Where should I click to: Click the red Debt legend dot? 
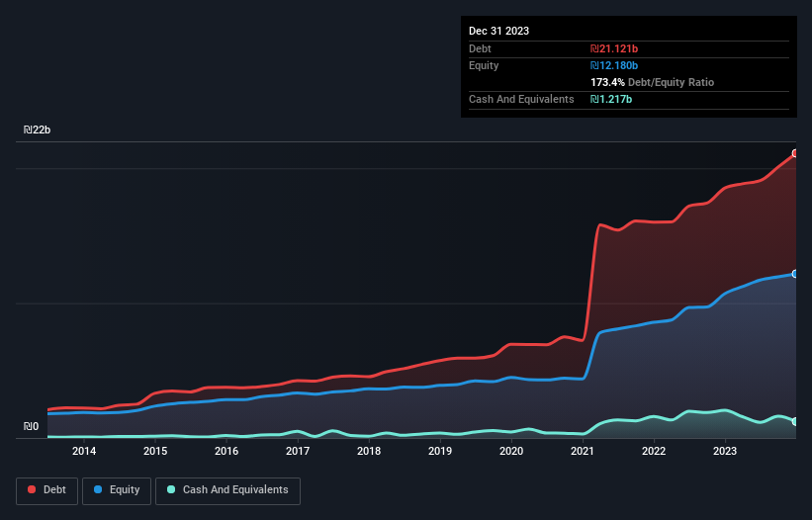[32, 489]
